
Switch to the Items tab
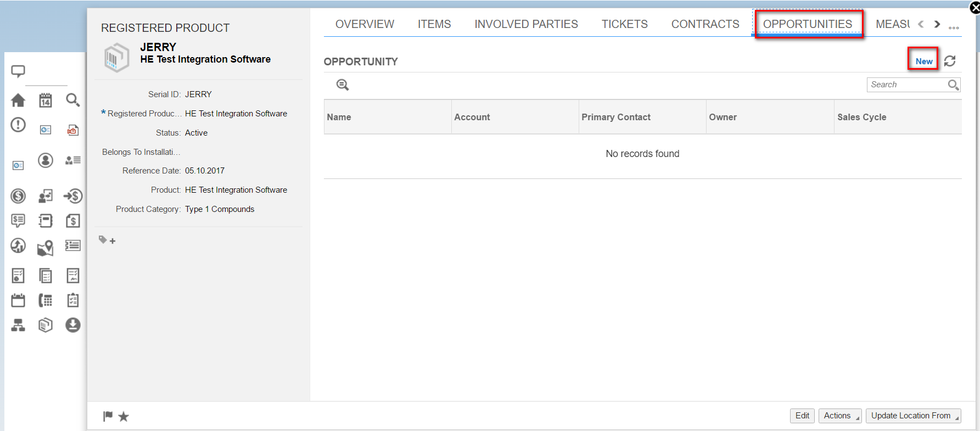434,24
